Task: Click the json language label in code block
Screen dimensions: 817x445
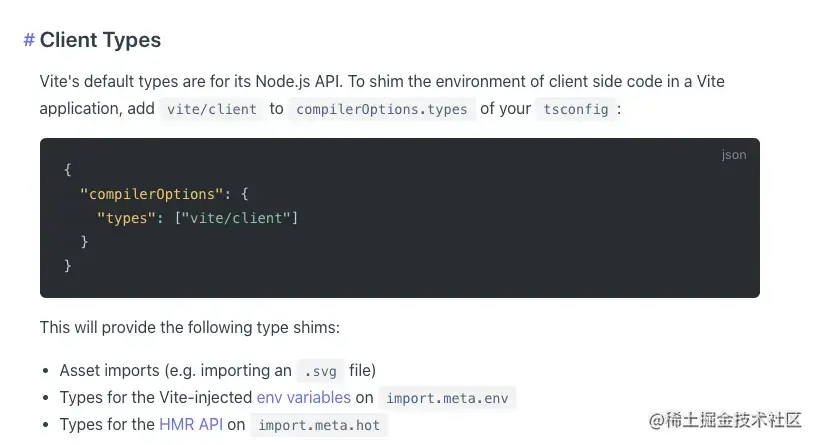Action: point(733,155)
